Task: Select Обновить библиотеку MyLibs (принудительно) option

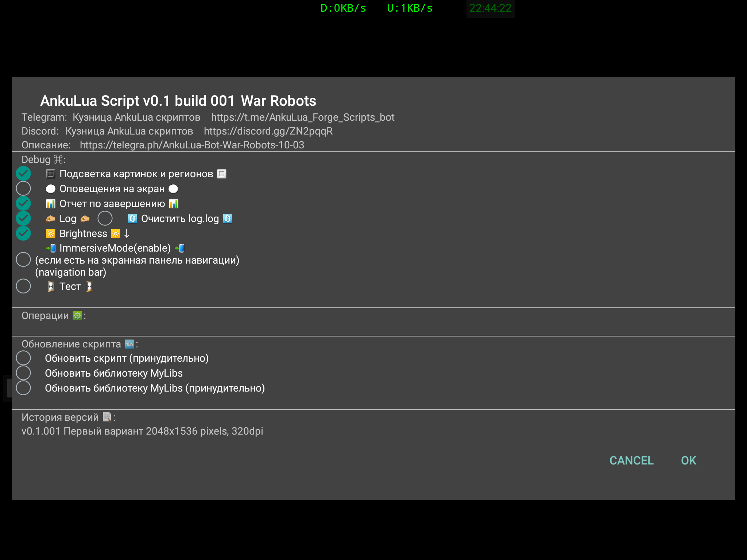Action: 23,388
